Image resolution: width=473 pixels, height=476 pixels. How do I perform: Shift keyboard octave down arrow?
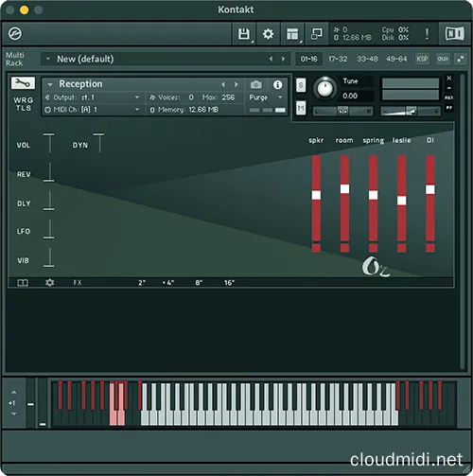(13, 414)
